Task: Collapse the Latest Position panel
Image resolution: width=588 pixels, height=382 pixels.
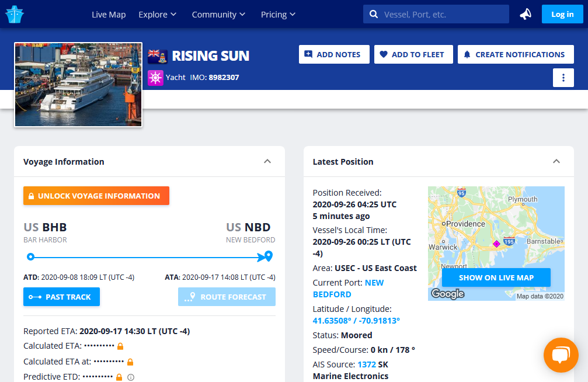Action: [556, 161]
